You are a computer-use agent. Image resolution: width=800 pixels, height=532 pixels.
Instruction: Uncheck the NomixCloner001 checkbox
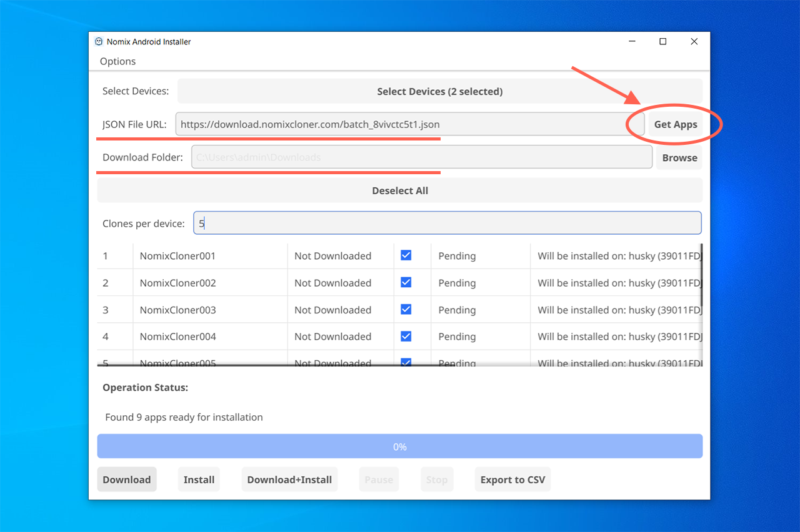pos(406,255)
